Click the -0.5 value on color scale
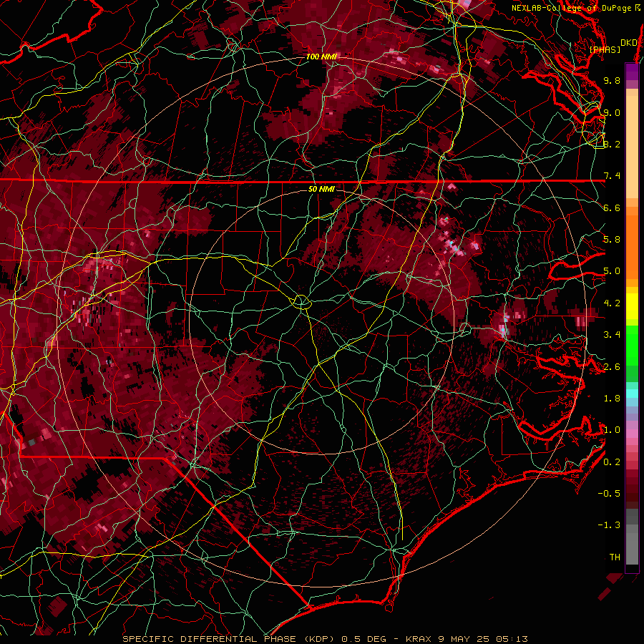 click(609, 494)
